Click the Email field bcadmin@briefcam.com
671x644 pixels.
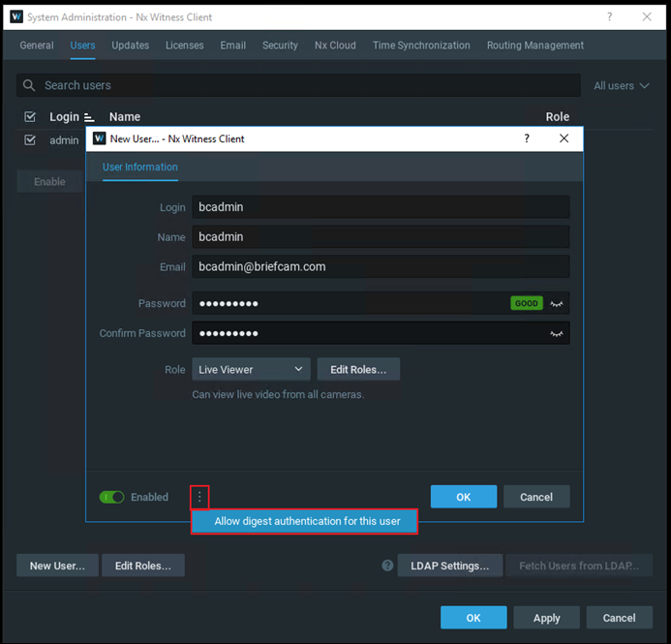tap(381, 266)
